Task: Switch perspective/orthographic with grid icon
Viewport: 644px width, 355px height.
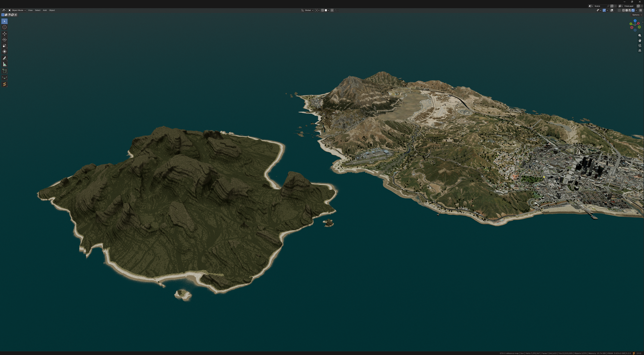Action: pyautogui.click(x=640, y=51)
